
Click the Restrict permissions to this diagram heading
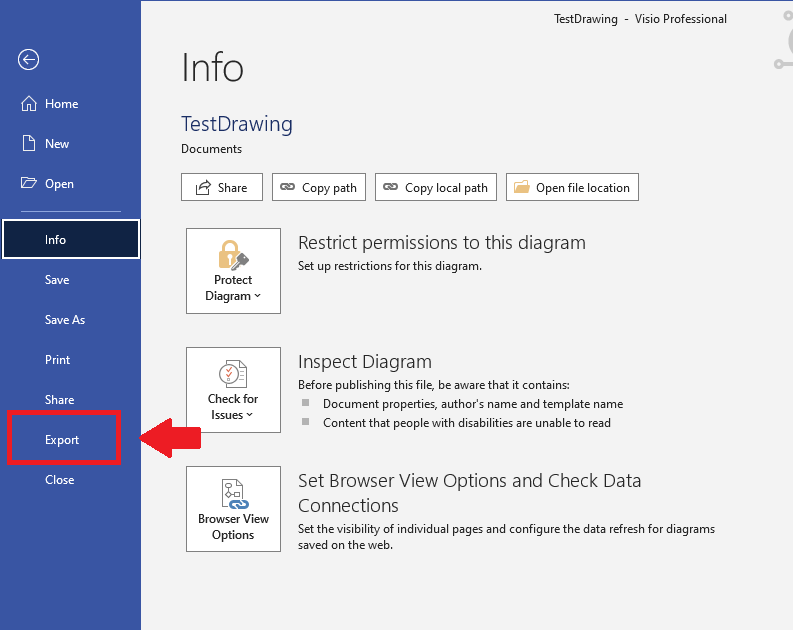[x=442, y=243]
